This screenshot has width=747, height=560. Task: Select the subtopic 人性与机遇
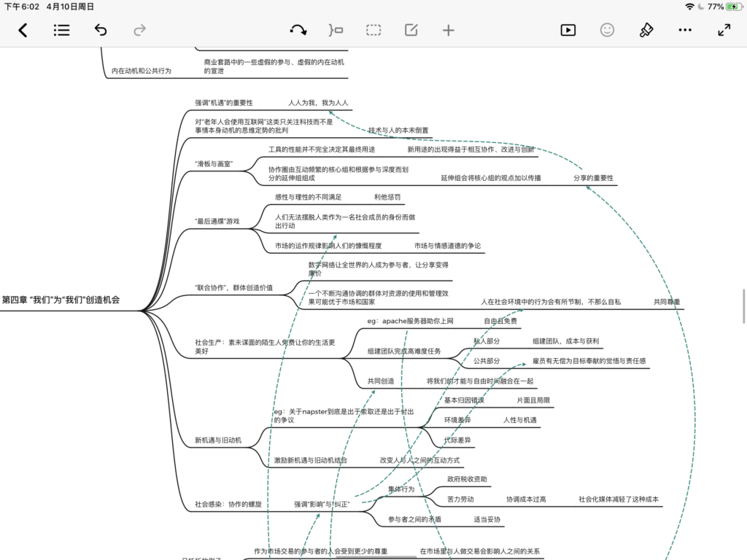519,420
